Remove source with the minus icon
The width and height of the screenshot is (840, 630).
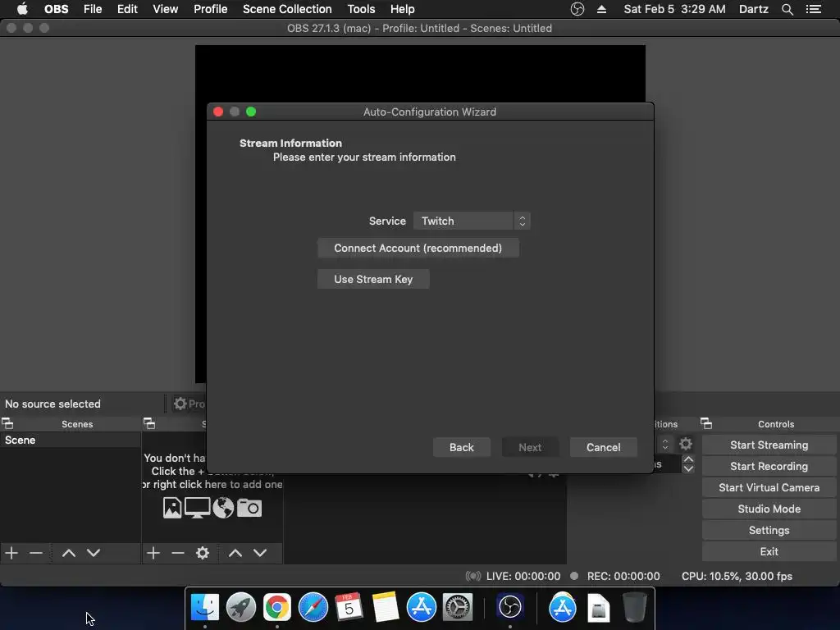[x=178, y=553]
